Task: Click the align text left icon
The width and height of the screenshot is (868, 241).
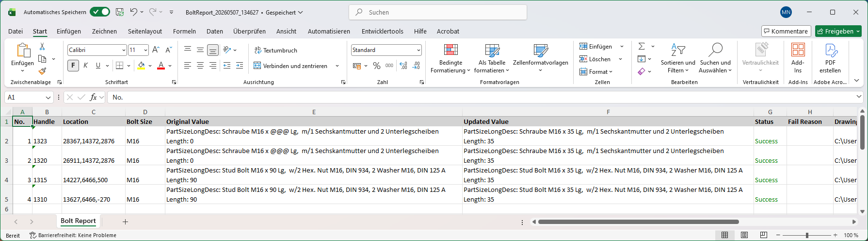Action: coord(188,66)
